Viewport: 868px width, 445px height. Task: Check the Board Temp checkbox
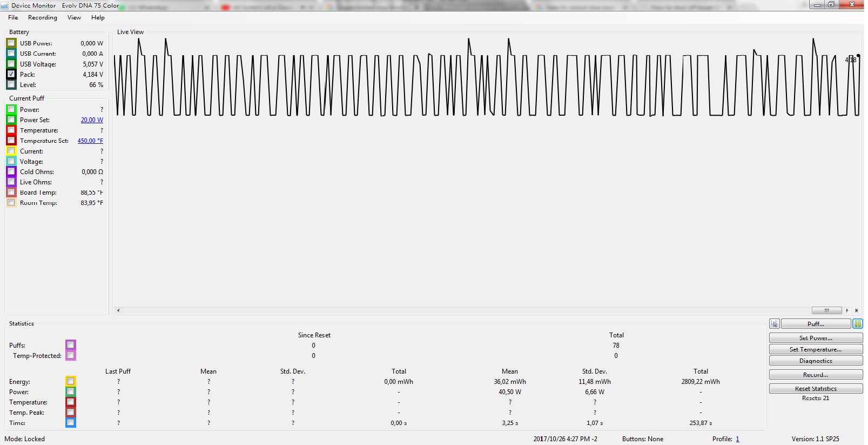11,192
